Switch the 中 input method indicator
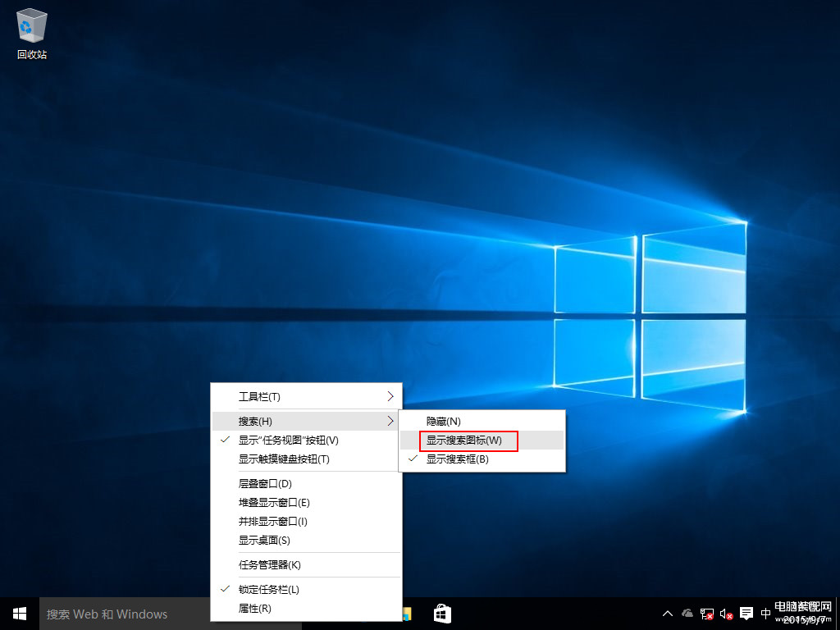This screenshot has height=630, width=840. pyautogui.click(x=765, y=614)
